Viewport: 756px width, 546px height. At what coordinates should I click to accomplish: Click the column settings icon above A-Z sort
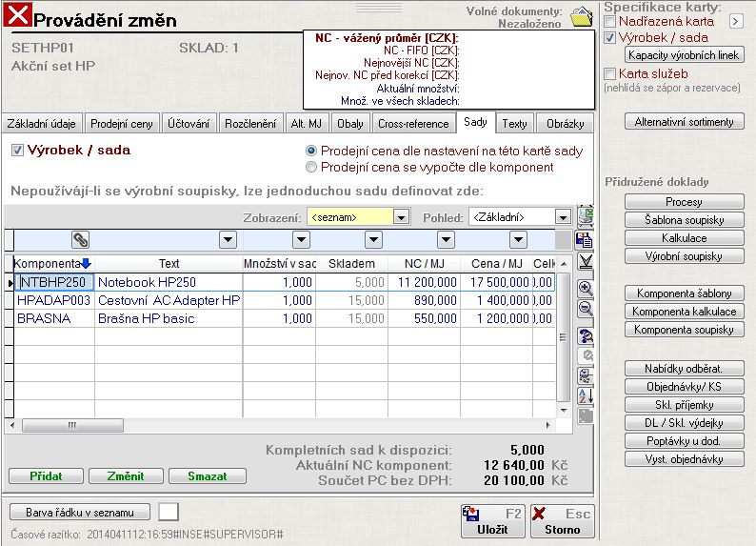pos(586,375)
